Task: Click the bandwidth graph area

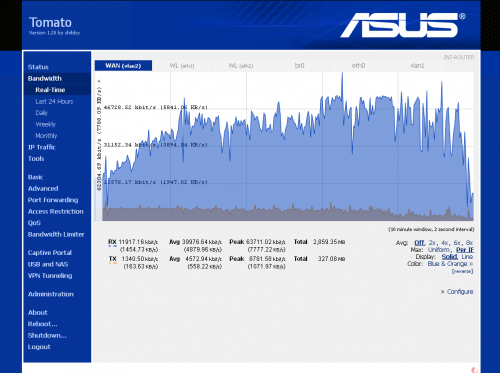Action: point(284,146)
